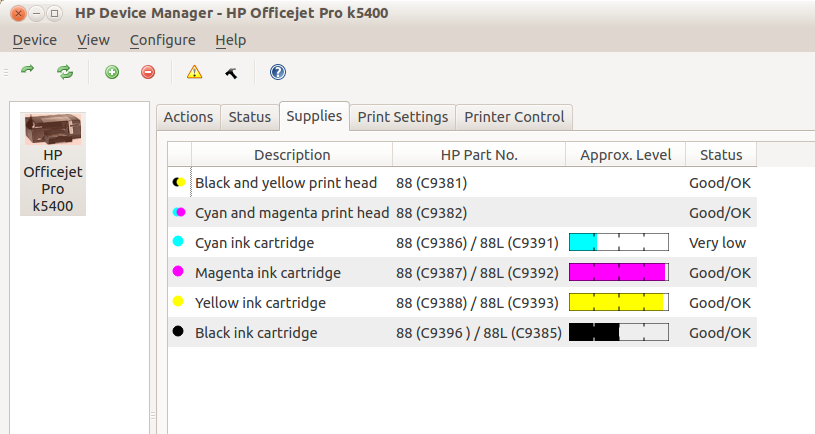Open diagnose queue yellow warning icon
Image resolution: width=815 pixels, height=434 pixels.
194,72
